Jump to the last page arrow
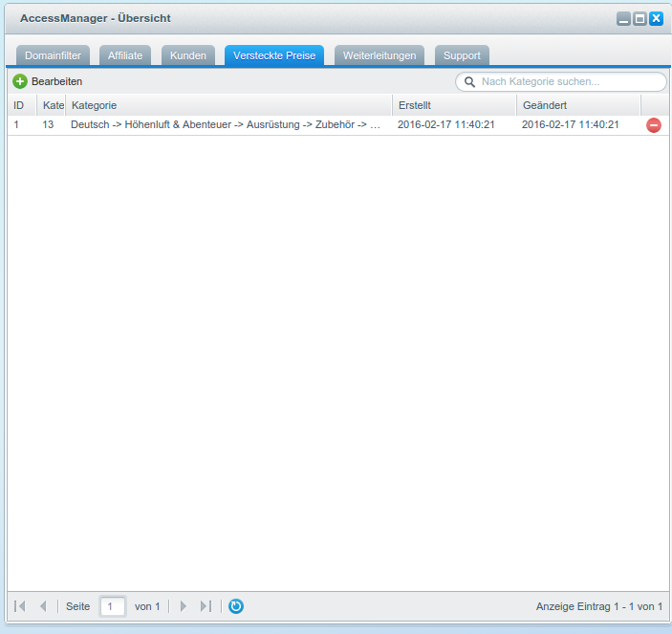This screenshot has height=634, width=672. tap(206, 606)
